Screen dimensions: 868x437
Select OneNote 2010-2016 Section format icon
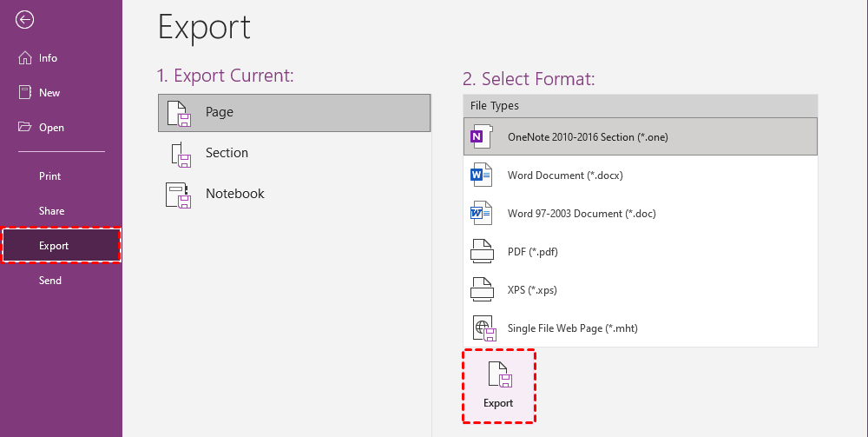(x=480, y=136)
